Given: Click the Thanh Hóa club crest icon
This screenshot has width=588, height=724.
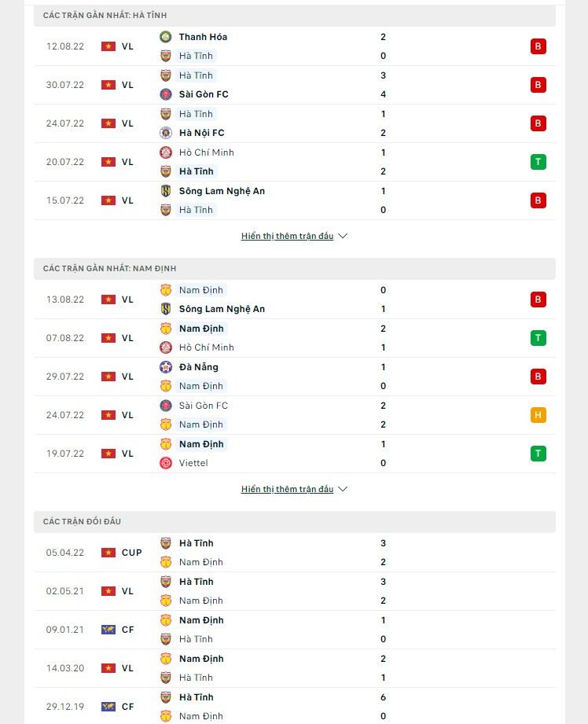Looking at the screenshot, I should [x=166, y=37].
